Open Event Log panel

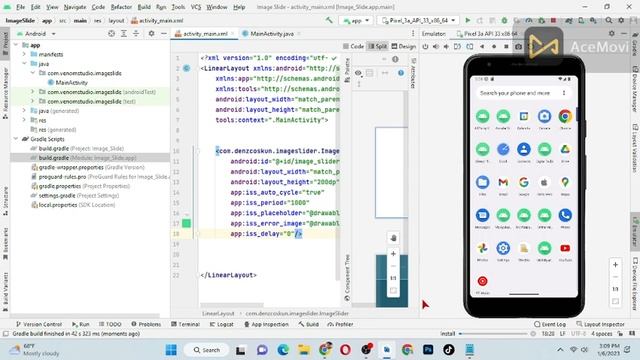click(550, 324)
